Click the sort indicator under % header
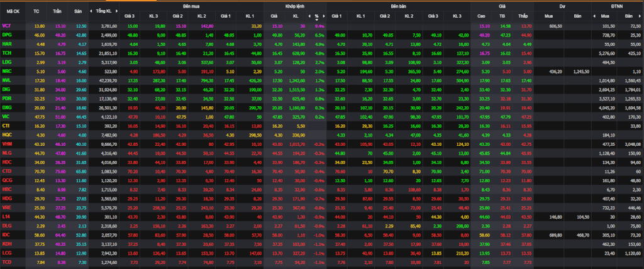644x269 pixels. click(317, 19)
